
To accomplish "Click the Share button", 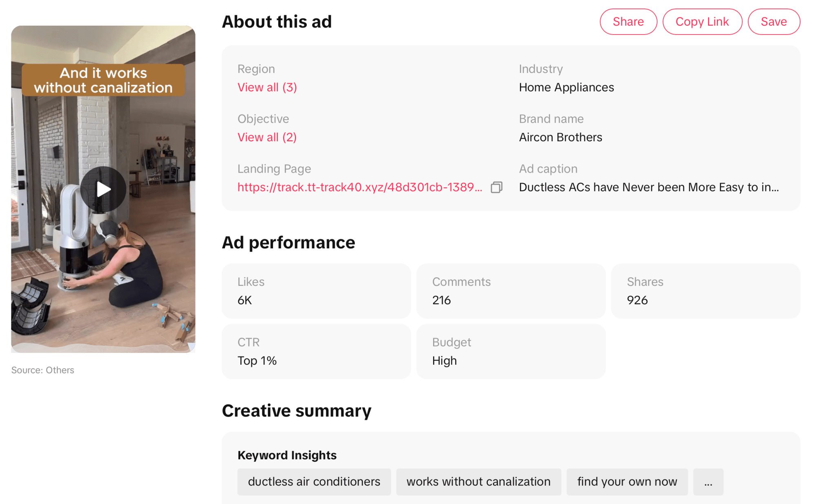I will pyautogui.click(x=628, y=22).
